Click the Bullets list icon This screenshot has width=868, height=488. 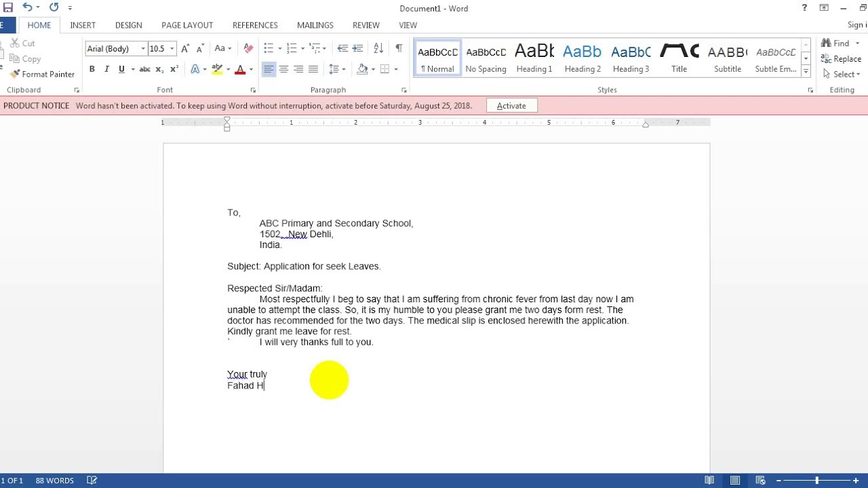pyautogui.click(x=269, y=49)
